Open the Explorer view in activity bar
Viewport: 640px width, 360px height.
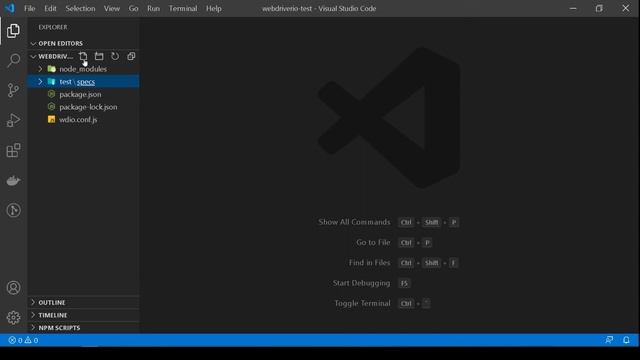pos(13,31)
